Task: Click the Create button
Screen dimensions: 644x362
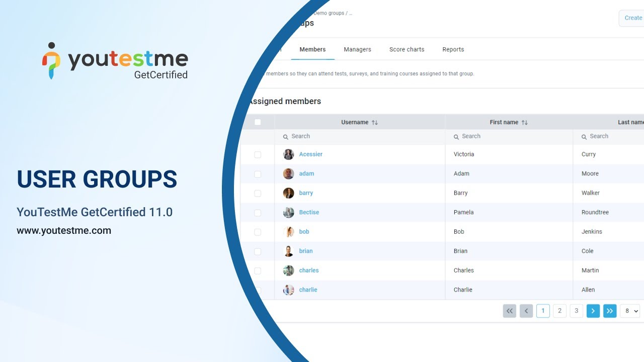Action: 632,18
